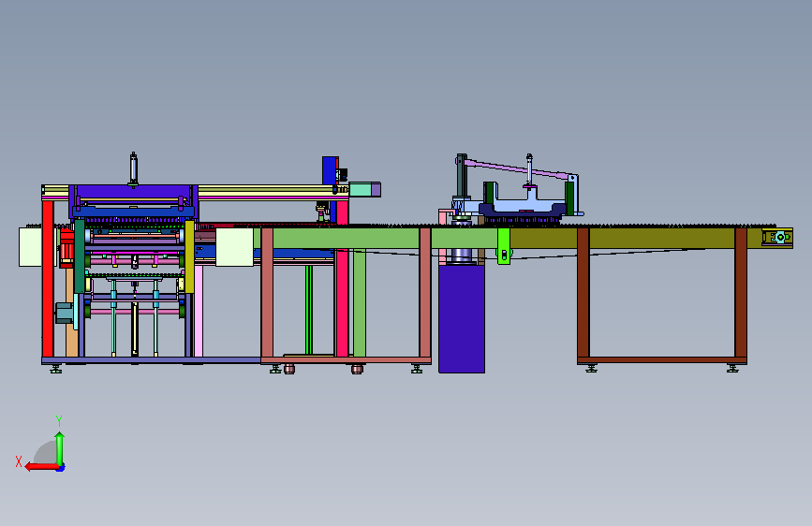Image resolution: width=812 pixels, height=526 pixels.
Task: Select the tall red column at the machine's left end
Action: pyautogui.click(x=48, y=279)
